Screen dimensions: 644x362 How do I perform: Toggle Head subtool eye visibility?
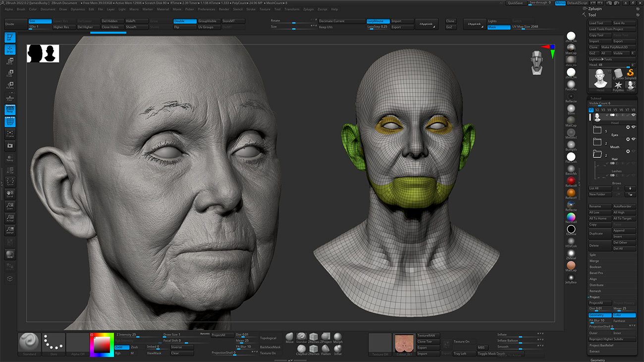click(x=633, y=115)
